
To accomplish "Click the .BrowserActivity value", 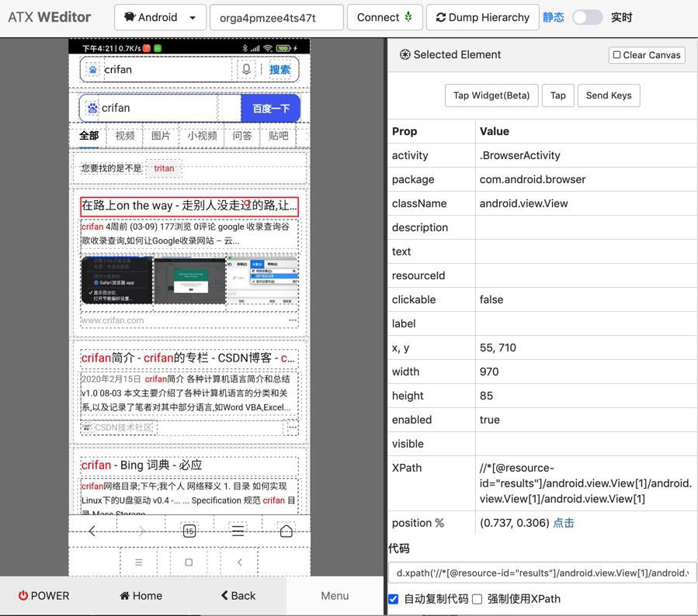I will [x=520, y=155].
